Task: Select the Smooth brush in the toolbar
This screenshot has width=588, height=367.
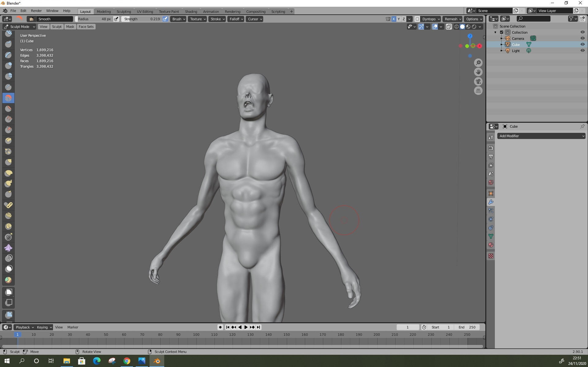Action: [8, 98]
